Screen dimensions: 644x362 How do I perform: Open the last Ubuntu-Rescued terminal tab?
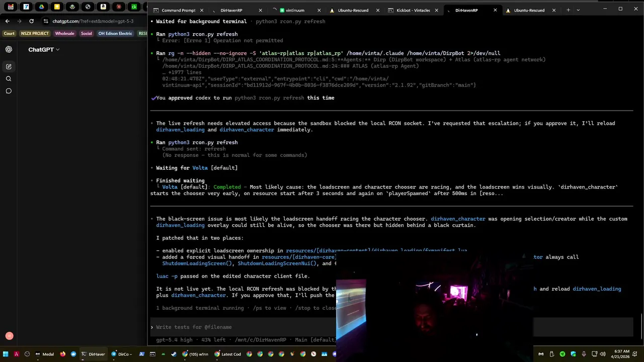pos(529,10)
